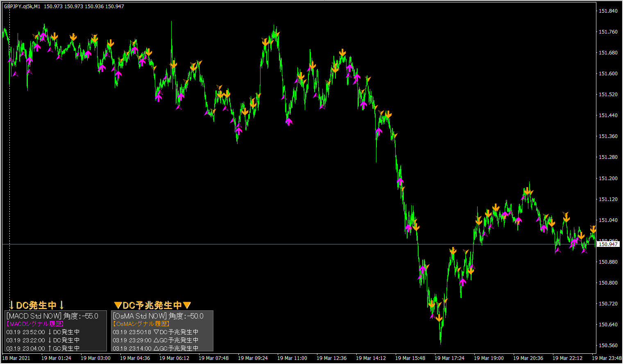Select the current price label 150.947
Viewport: 623px width, 364px height.
[608, 244]
